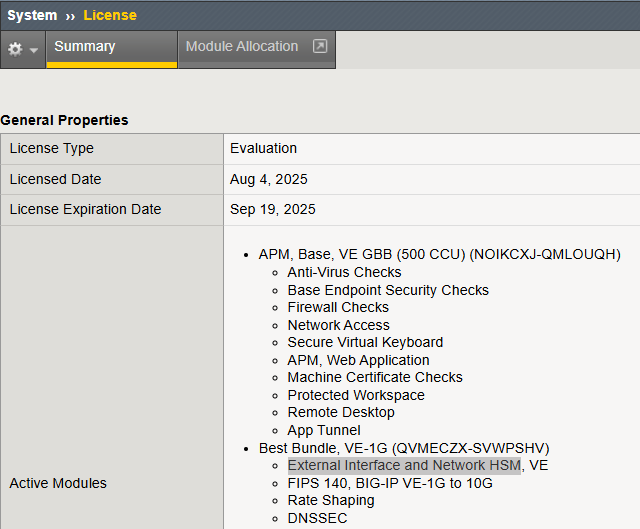
Task: Click Base Endpoint Security Checks item
Action: 388,290
